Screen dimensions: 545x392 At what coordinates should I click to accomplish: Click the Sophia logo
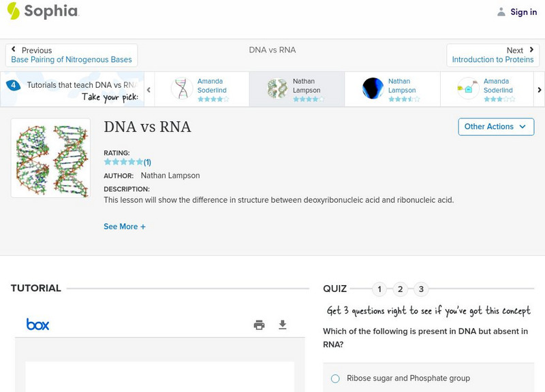pyautogui.click(x=42, y=12)
